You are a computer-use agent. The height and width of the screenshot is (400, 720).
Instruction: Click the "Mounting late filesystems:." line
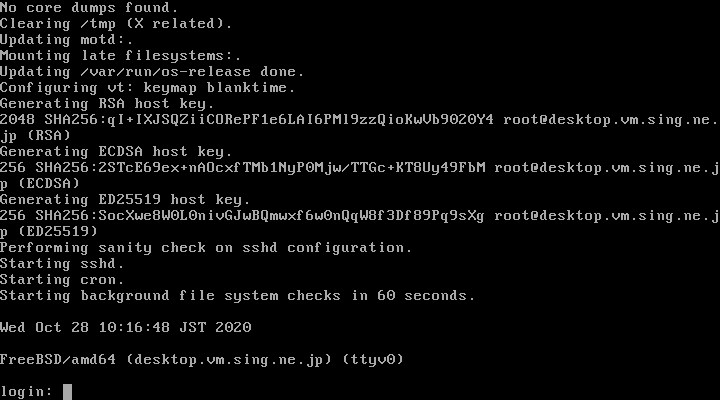pyautogui.click(x=120, y=55)
